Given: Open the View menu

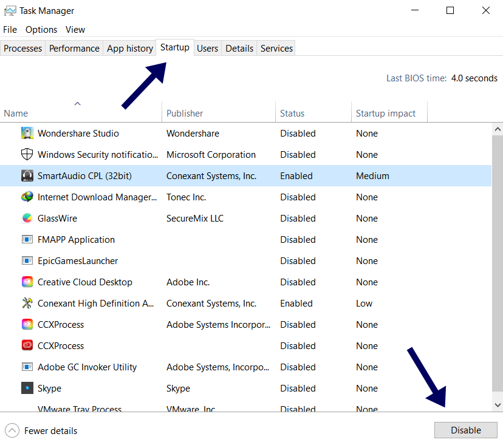Looking at the screenshot, I should coord(75,29).
